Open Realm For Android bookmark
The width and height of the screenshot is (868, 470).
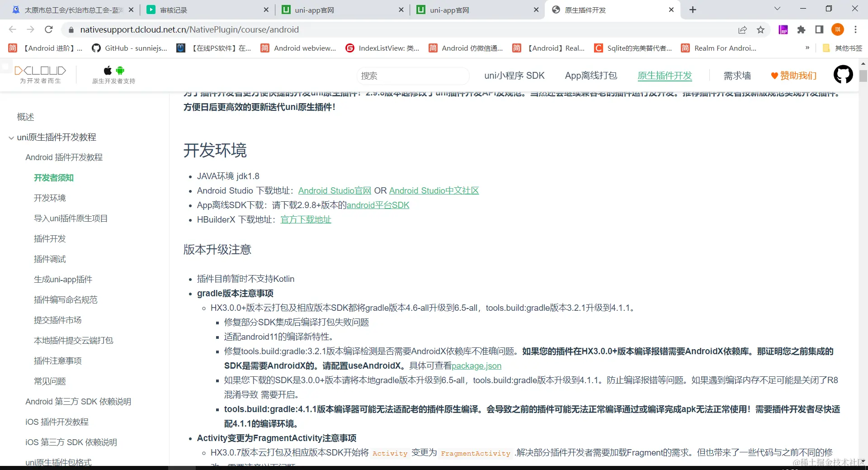[719, 48]
